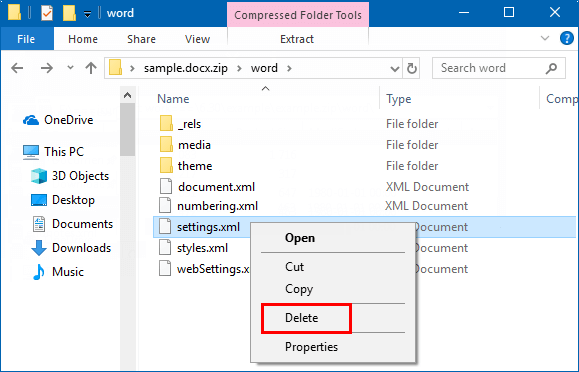Click the navigation pane scroll up arrow
579x372 pixels.
(x=127, y=95)
